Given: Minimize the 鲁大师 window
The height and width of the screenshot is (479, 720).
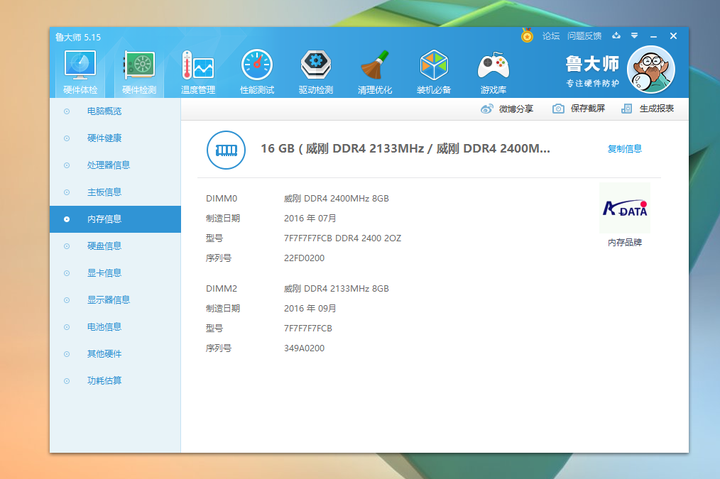Looking at the screenshot, I should point(653,36).
